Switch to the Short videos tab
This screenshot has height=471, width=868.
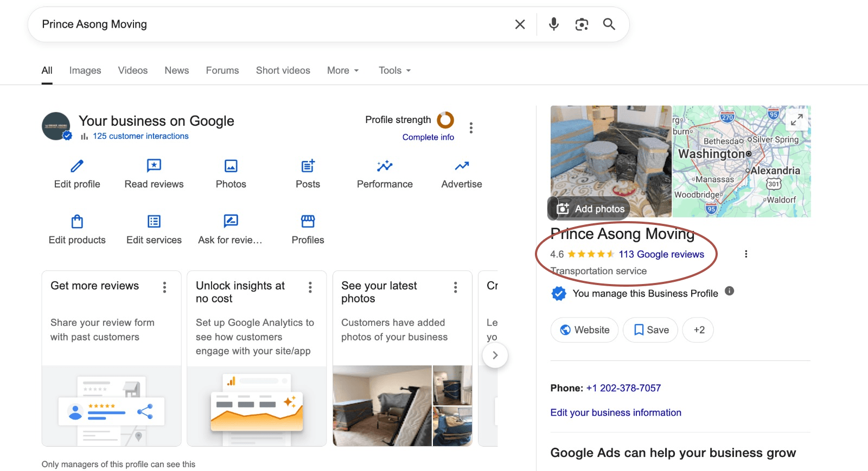283,70
